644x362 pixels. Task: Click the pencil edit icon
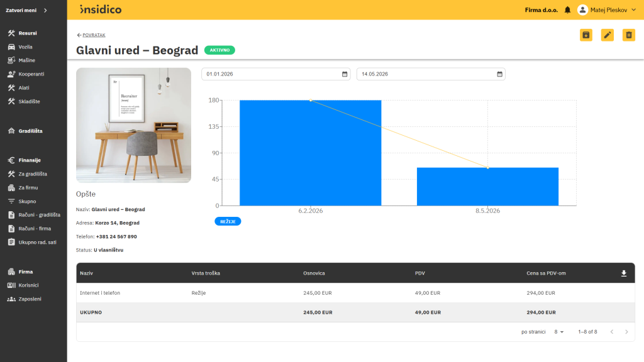tap(607, 35)
